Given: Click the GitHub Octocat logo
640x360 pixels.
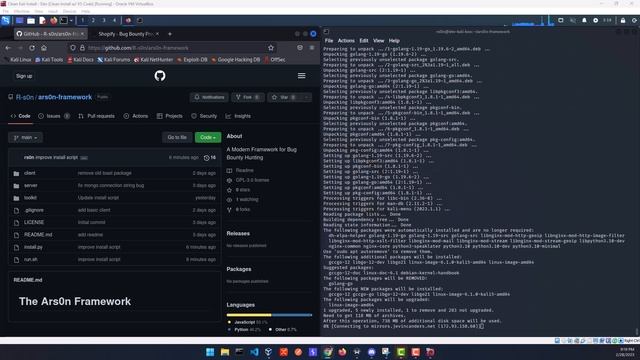Looking at the screenshot, I should click(x=160, y=76).
